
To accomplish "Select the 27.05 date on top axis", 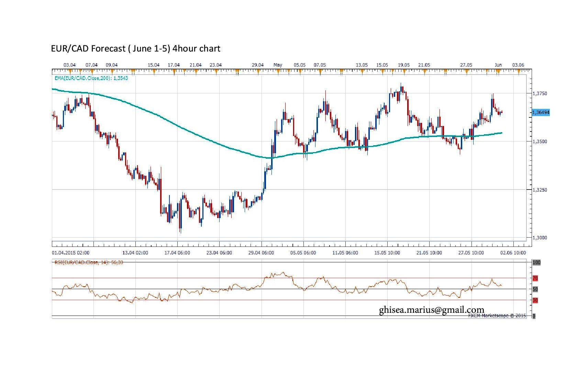I will pyautogui.click(x=466, y=65).
